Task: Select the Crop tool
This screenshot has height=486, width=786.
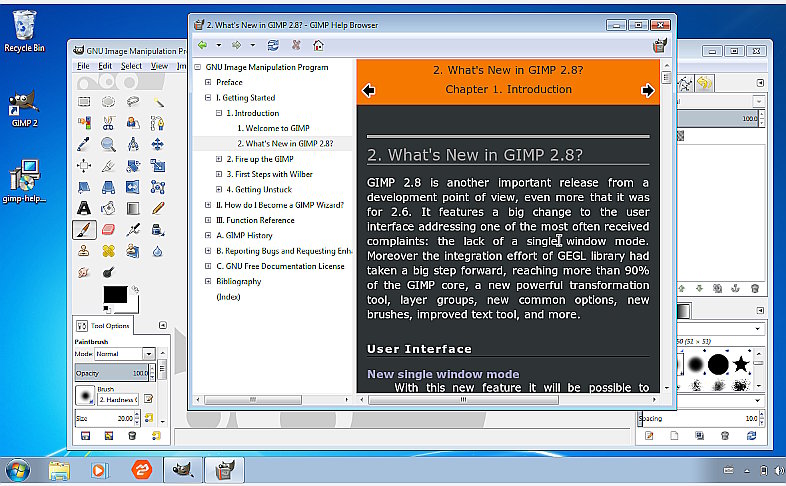Action: (108, 165)
